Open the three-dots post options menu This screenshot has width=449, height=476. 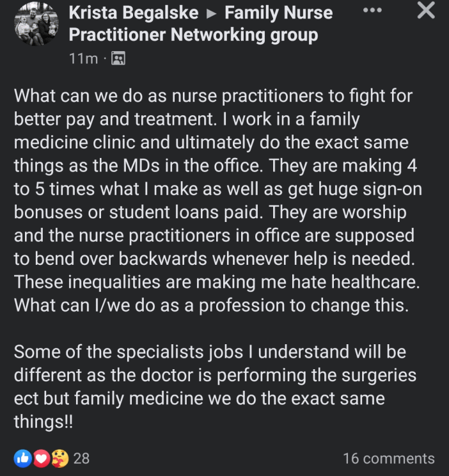372,10
